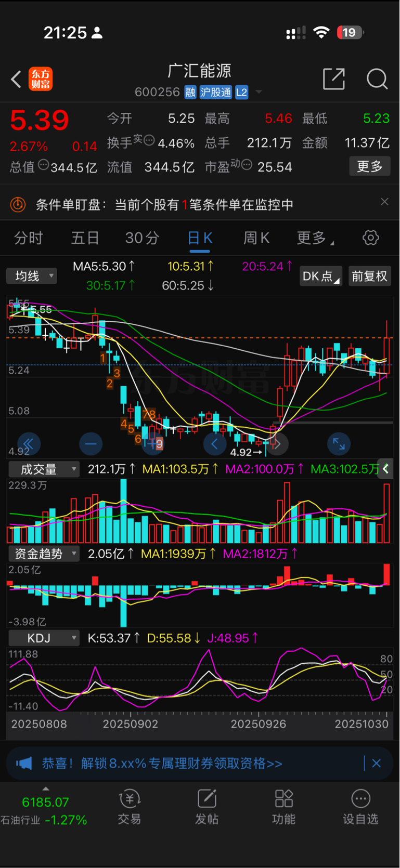
Task: Zoom out chart with minus button
Action: [x=91, y=444]
